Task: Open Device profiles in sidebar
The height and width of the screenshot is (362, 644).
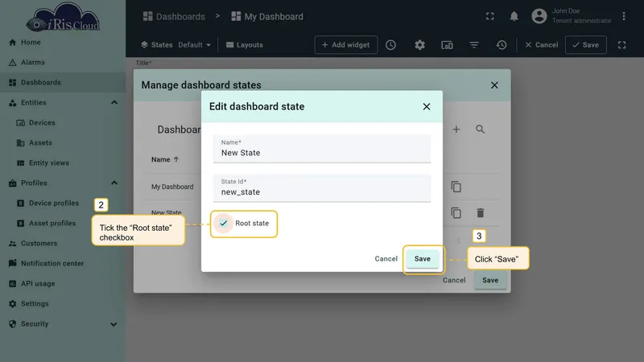Action: tap(63, 204)
